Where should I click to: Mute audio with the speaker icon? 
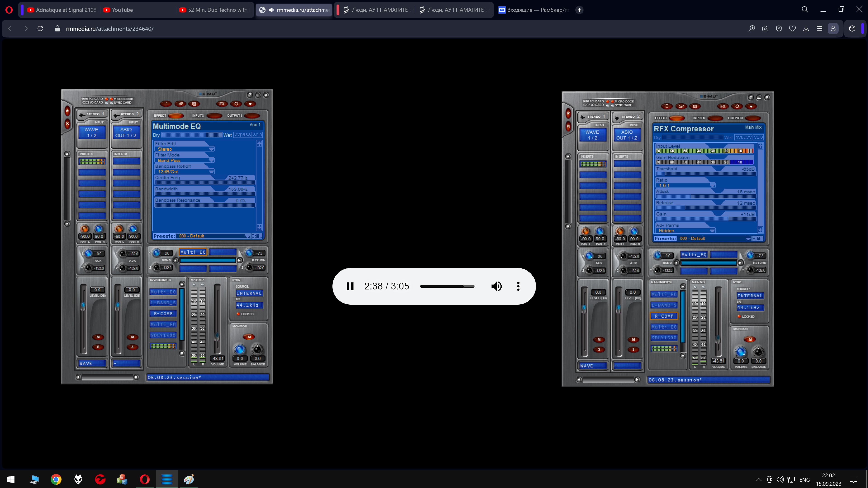point(496,286)
